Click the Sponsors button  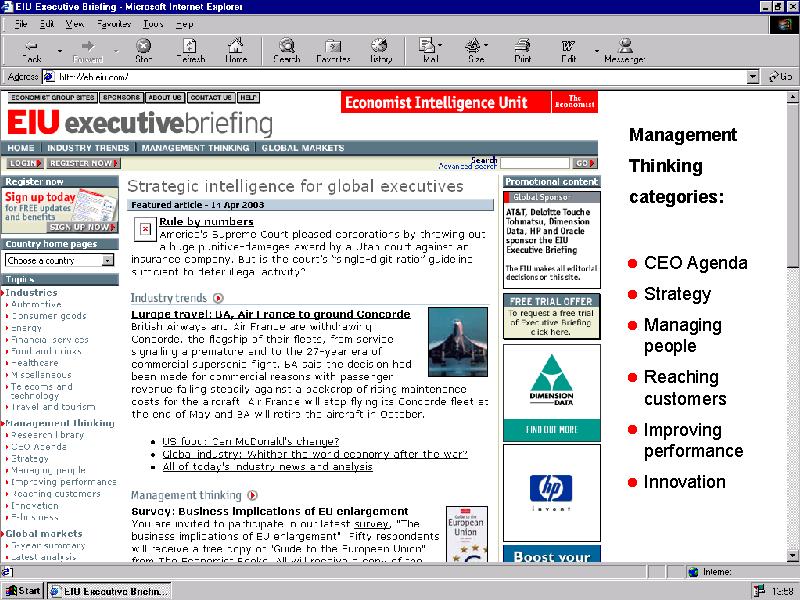tap(121, 97)
